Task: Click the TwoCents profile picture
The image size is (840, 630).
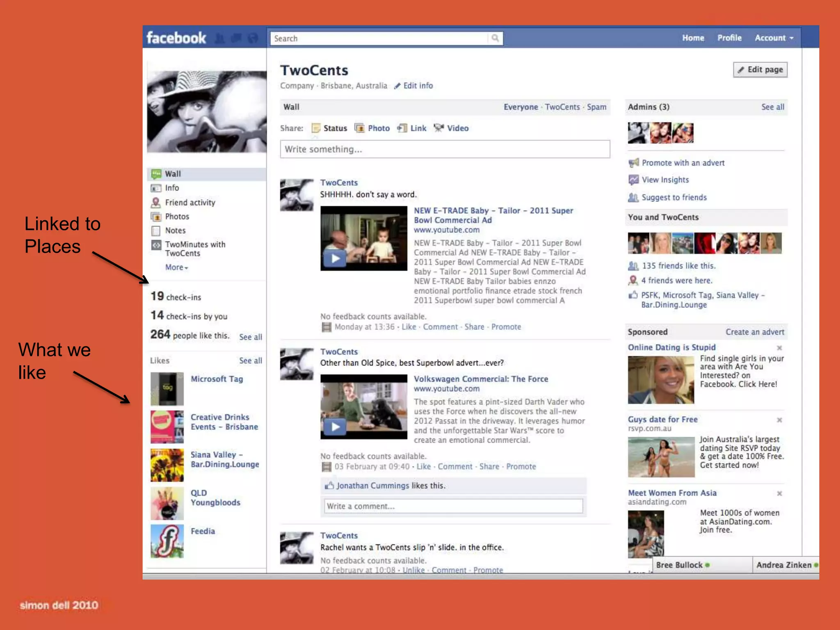Action: (207, 111)
